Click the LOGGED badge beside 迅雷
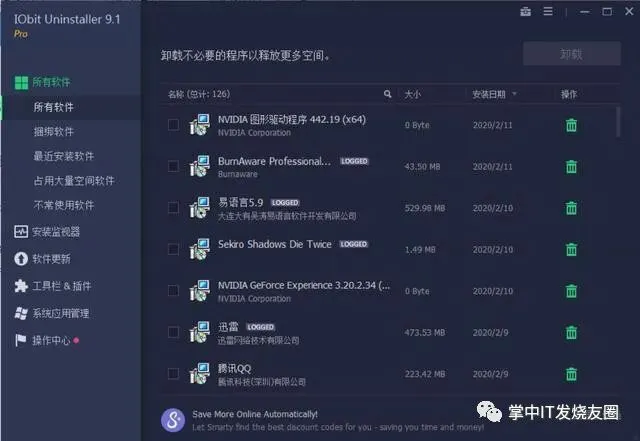 pos(260,327)
